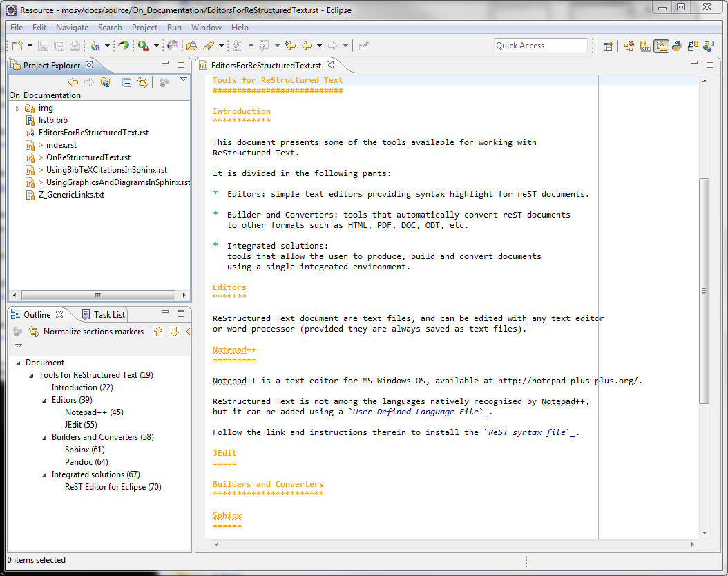Click Back arrow in Project Explorer toolbar
The image size is (728, 576).
click(x=73, y=82)
